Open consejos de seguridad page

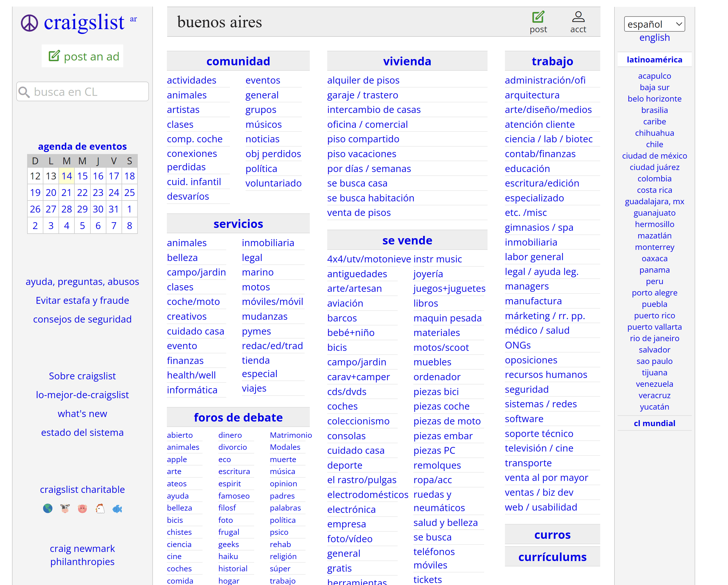82,319
